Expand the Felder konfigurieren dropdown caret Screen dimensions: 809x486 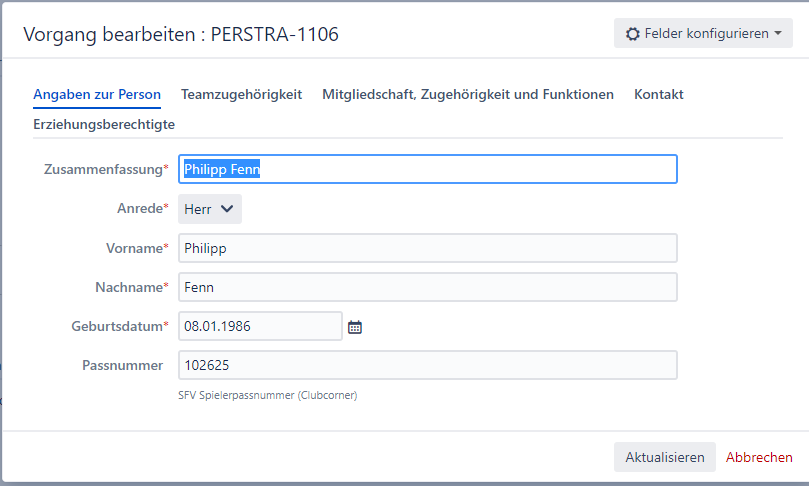[778, 34]
